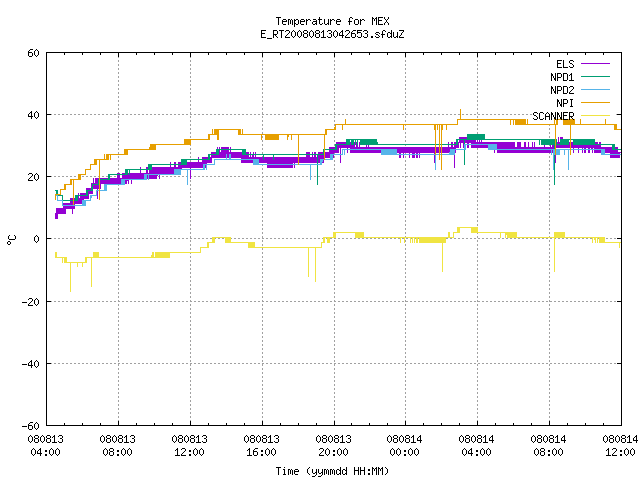This screenshot has width=640, height=480.
Task: Click the chart title 'Temperature for MEX'
Action: (332, 21)
